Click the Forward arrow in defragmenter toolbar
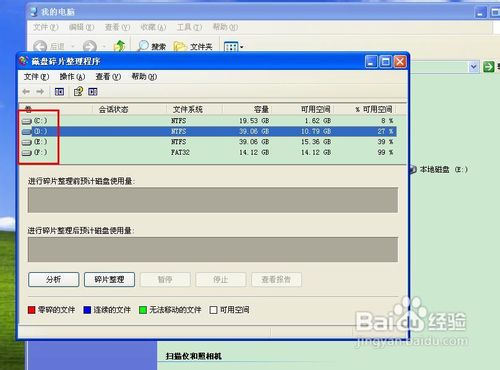This screenshot has height=370, width=500. (40, 92)
